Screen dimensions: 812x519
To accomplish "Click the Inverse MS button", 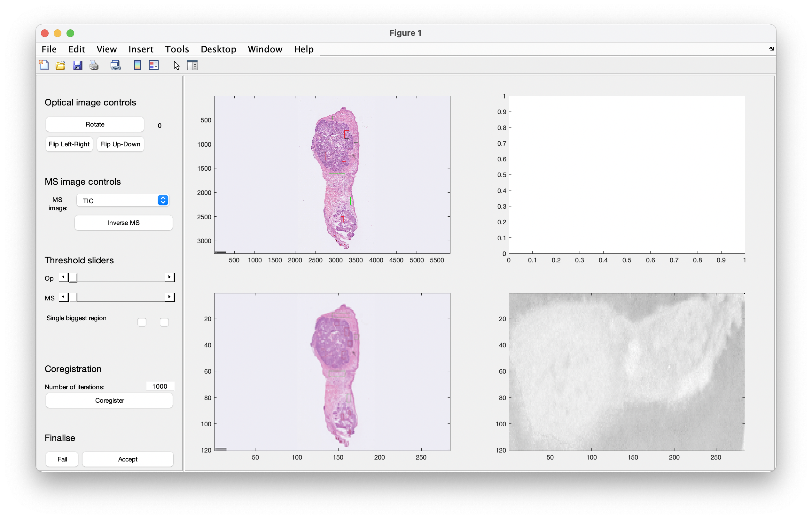I will click(123, 223).
